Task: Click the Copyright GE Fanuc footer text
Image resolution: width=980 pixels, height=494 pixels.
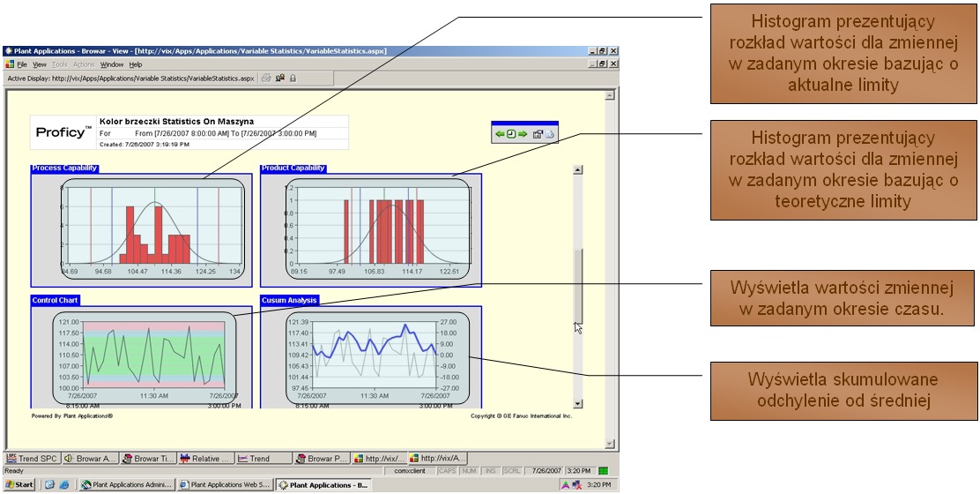Action: click(521, 415)
